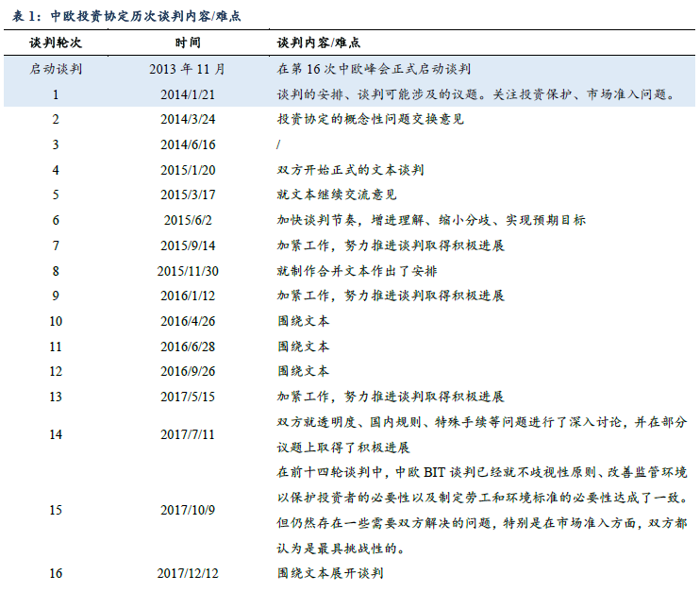Viewport: 700px width, 592px height.
Task: Click the slash content cell for round 3
Action: tap(279, 144)
